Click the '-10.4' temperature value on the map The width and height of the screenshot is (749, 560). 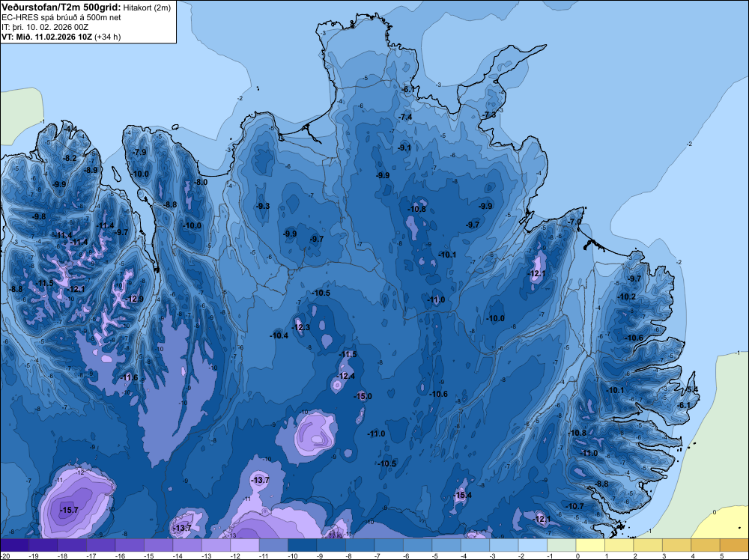[x=279, y=335]
